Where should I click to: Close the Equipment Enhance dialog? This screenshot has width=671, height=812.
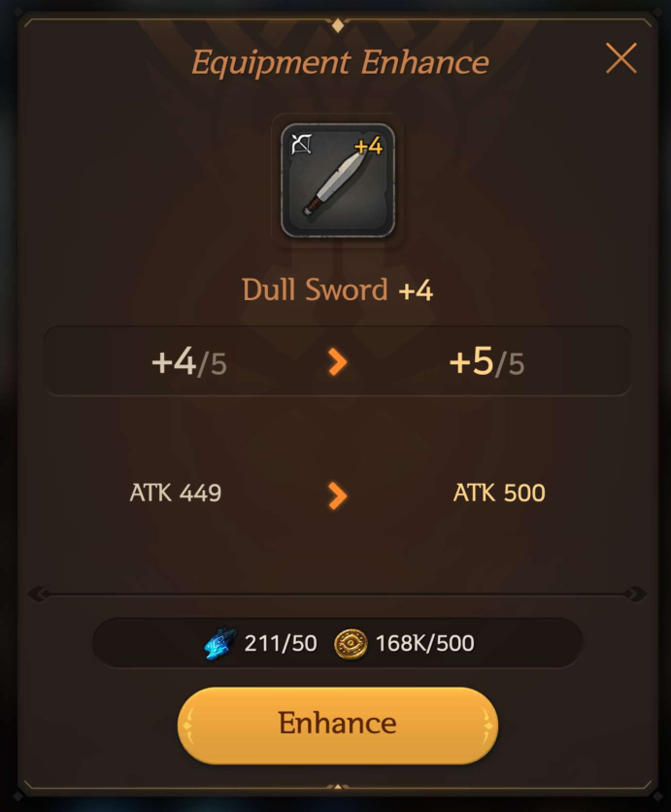click(621, 58)
